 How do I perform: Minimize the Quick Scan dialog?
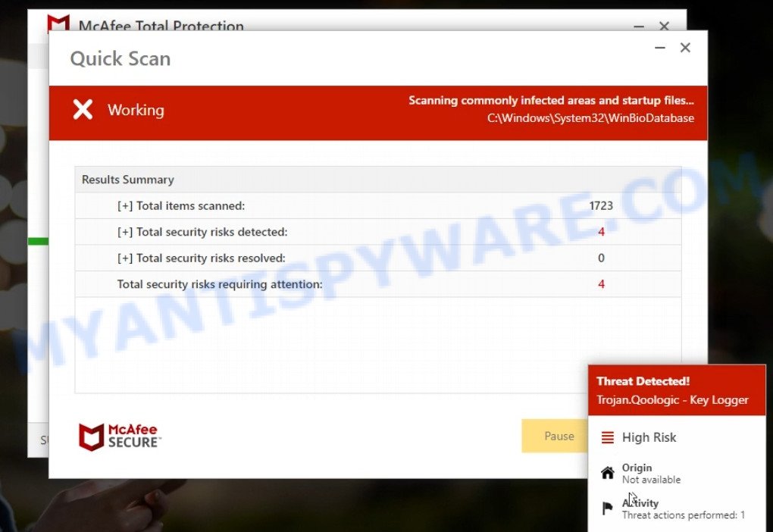660,48
